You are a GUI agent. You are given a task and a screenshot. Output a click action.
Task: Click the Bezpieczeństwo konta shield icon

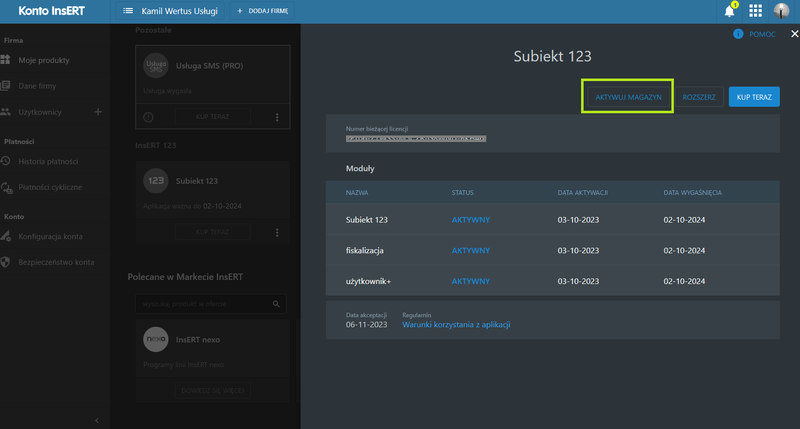pos(5,262)
